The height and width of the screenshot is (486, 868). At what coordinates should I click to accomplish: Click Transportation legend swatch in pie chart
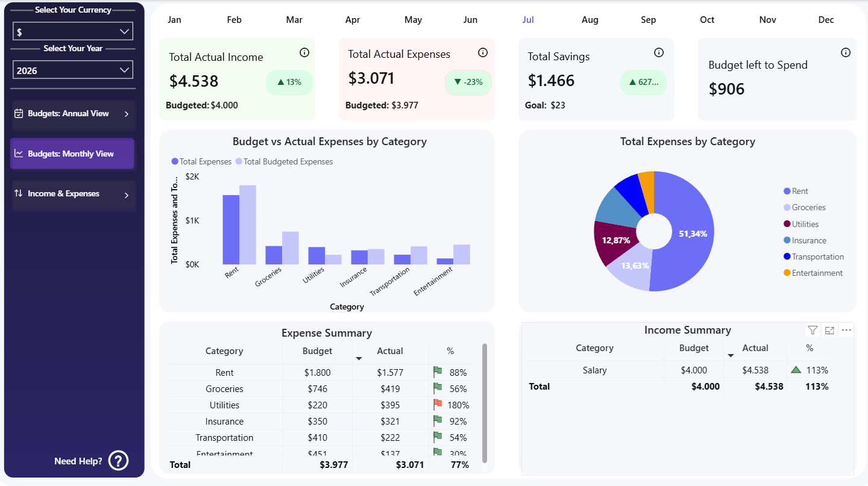pyautogui.click(x=787, y=257)
